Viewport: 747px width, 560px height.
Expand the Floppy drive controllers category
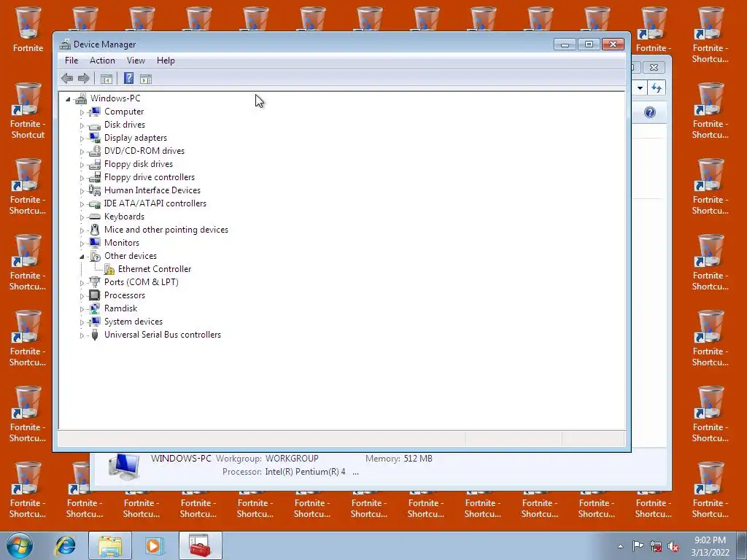(x=82, y=178)
